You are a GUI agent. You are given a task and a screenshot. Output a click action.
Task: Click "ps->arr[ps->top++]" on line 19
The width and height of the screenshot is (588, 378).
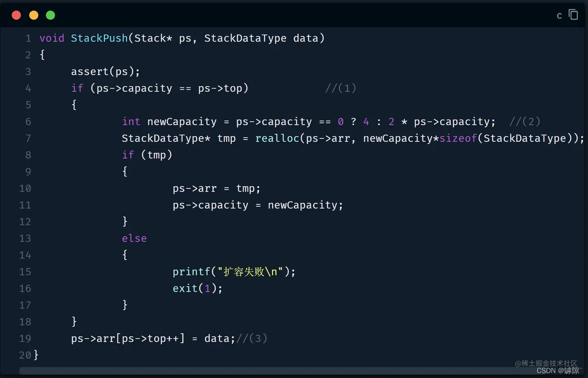coord(128,338)
